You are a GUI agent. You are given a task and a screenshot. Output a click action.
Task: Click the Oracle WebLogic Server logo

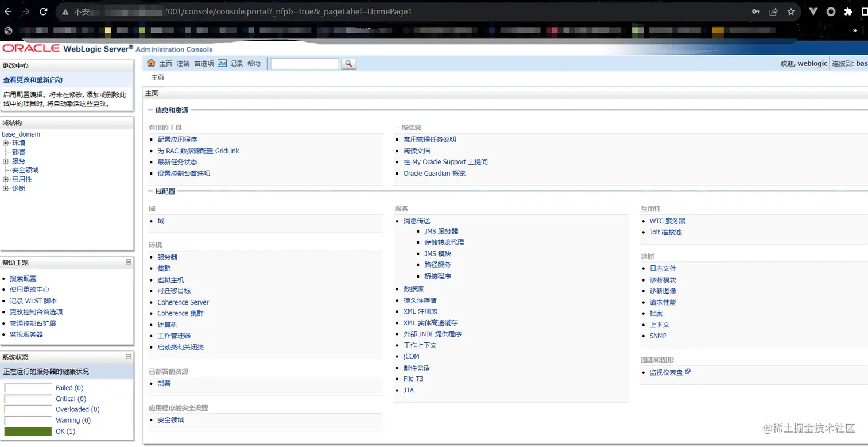pyautogui.click(x=68, y=49)
